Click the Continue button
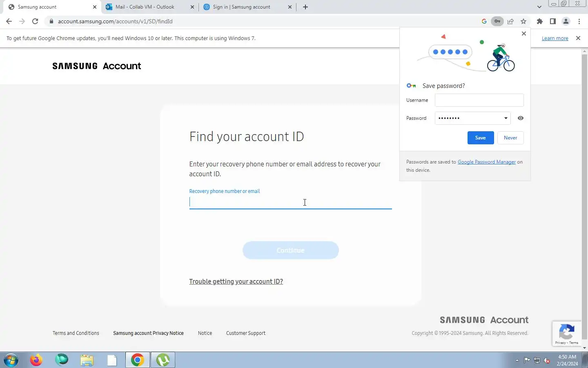This screenshot has width=588, height=368. point(290,250)
